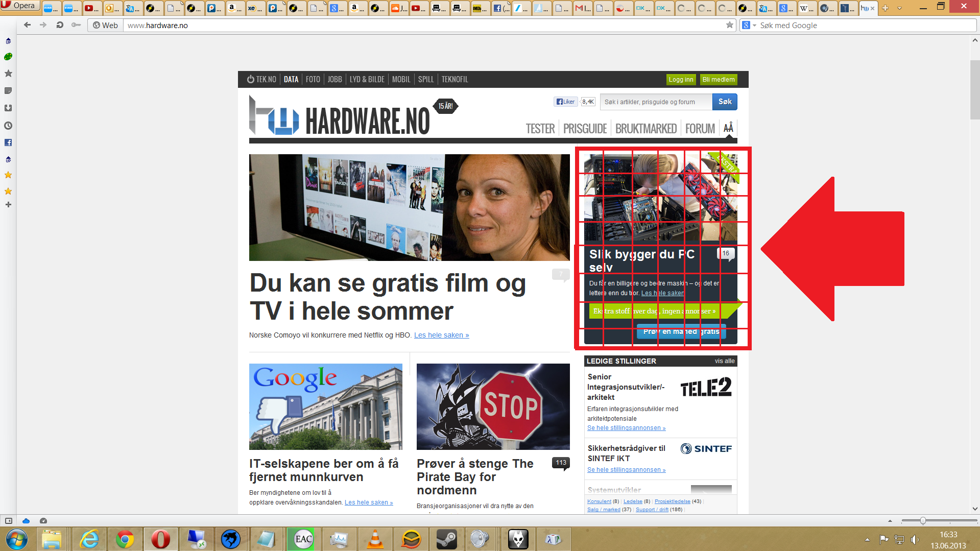980x551 pixels.
Task: Open the History clock panel in sidebar
Action: (x=8, y=126)
